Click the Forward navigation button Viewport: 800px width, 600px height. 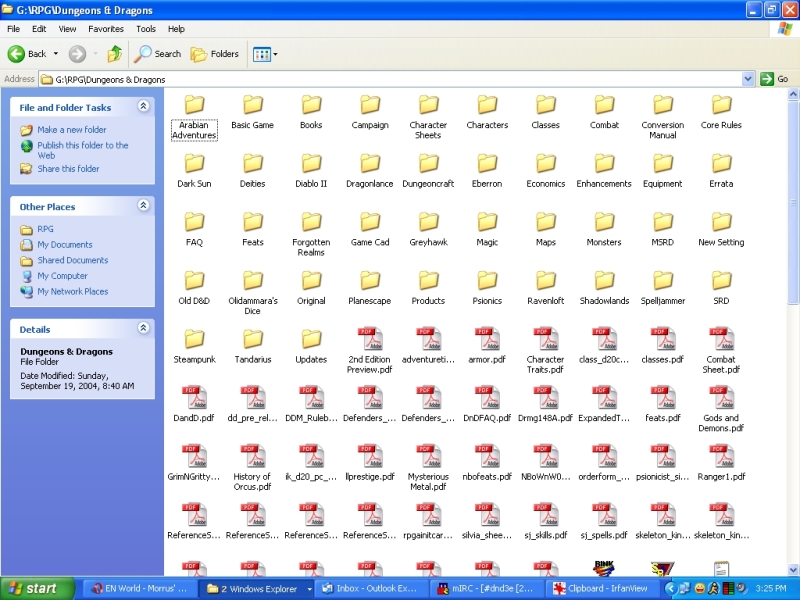[x=78, y=54]
